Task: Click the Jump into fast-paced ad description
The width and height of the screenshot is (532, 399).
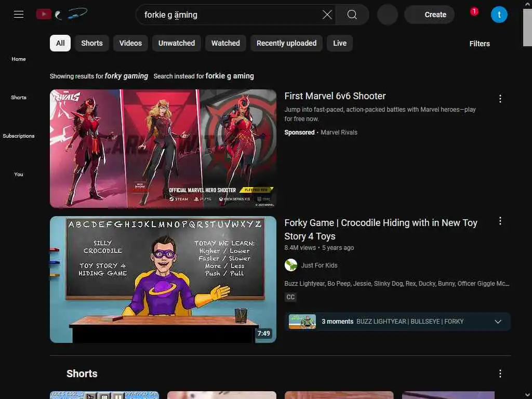Action: click(380, 114)
